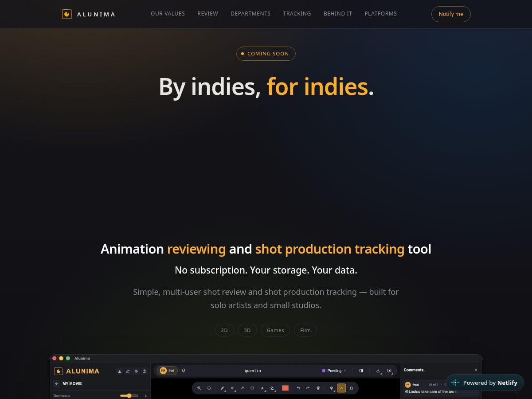Open the BEHIND IT nav item
532x399 pixels.
point(338,14)
